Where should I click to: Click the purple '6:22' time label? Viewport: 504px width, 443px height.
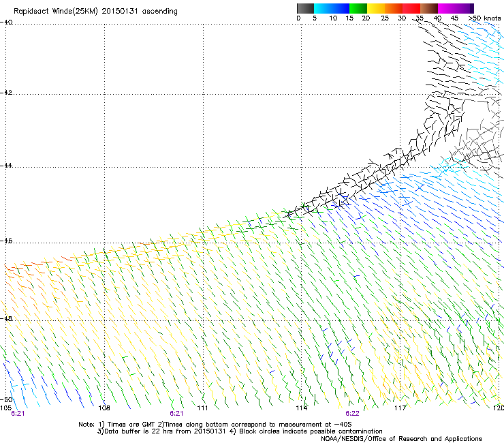(x=352, y=414)
